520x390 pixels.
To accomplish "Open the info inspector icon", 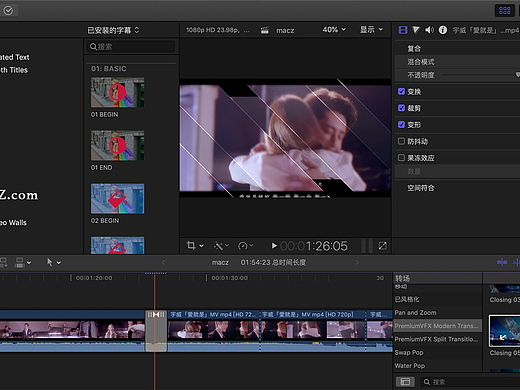I will [x=443, y=30].
